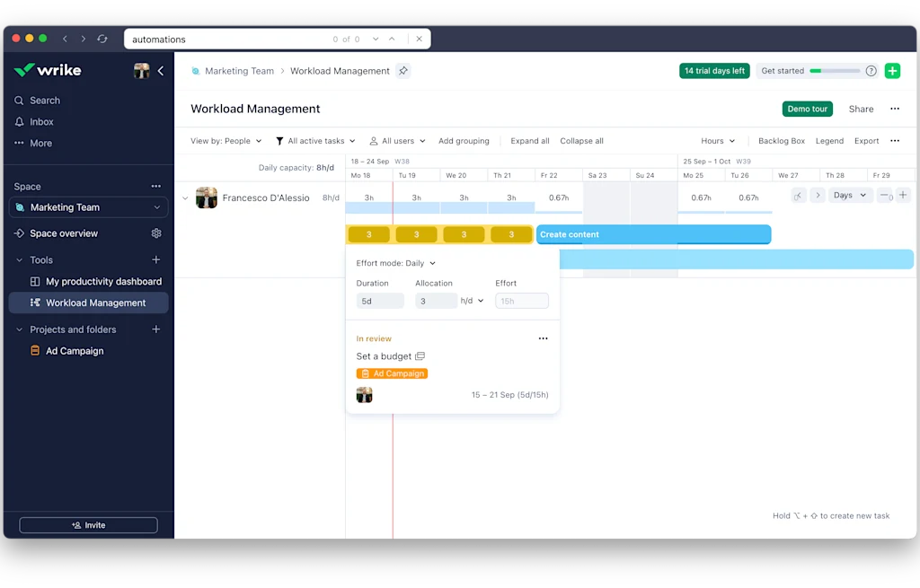Click the Allocation field

[436, 301]
